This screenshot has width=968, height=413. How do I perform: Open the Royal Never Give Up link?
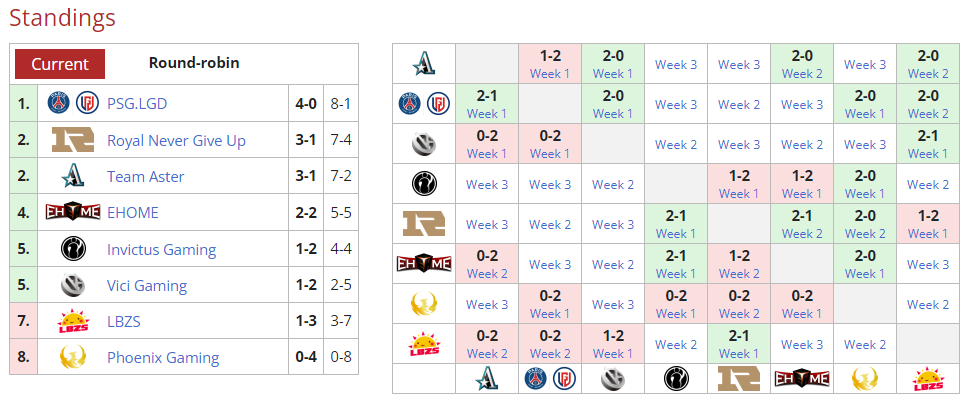[x=177, y=141]
